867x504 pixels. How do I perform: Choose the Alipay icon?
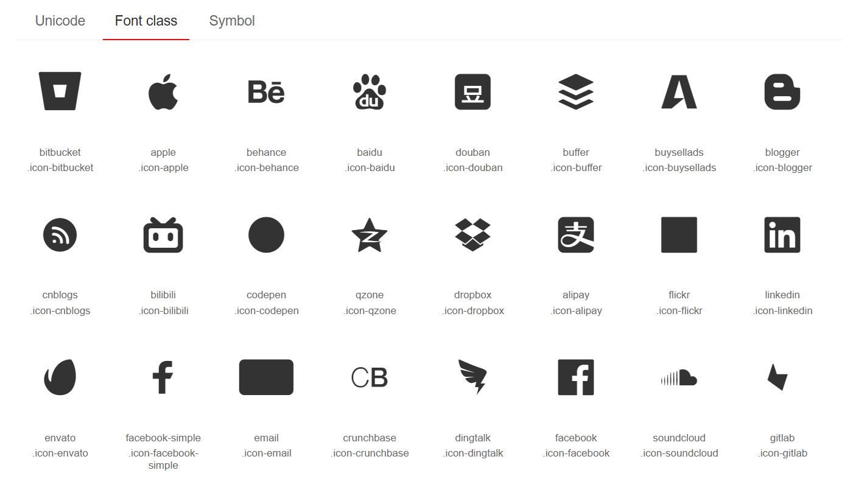576,235
